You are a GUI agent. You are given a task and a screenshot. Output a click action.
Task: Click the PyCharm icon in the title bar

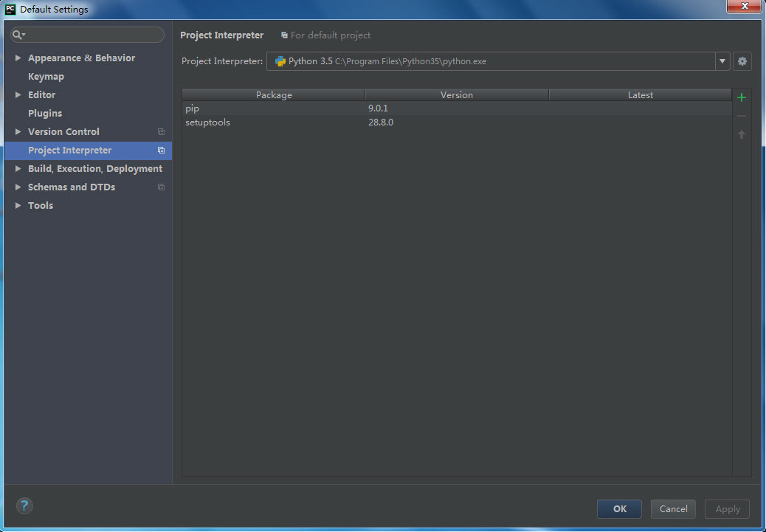click(10, 9)
